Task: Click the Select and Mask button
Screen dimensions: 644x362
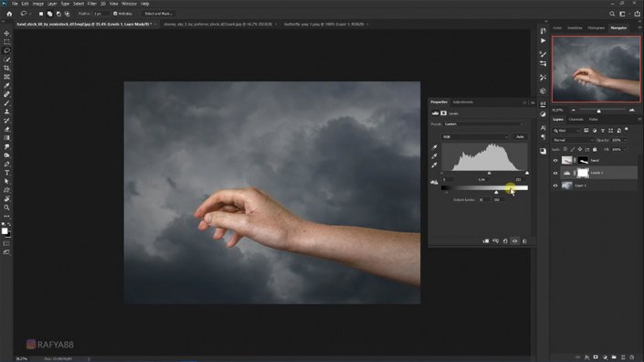Action: pyautogui.click(x=159, y=14)
